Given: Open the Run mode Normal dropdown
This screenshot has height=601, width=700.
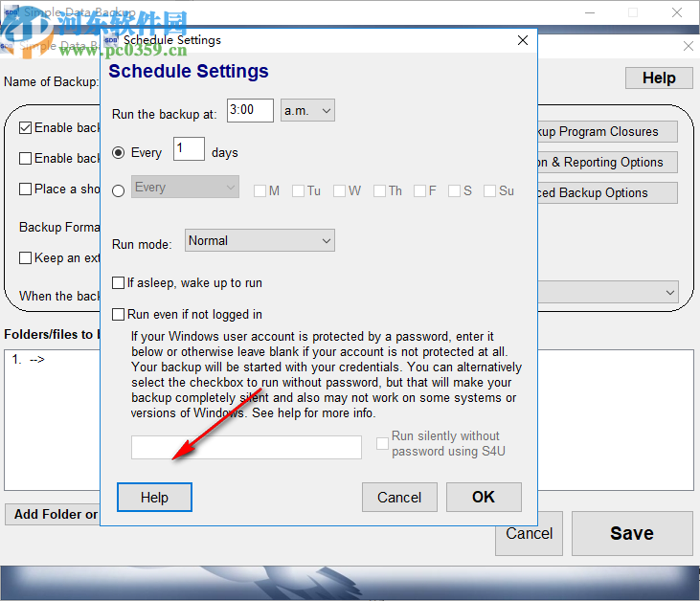Looking at the screenshot, I should coord(260,240).
